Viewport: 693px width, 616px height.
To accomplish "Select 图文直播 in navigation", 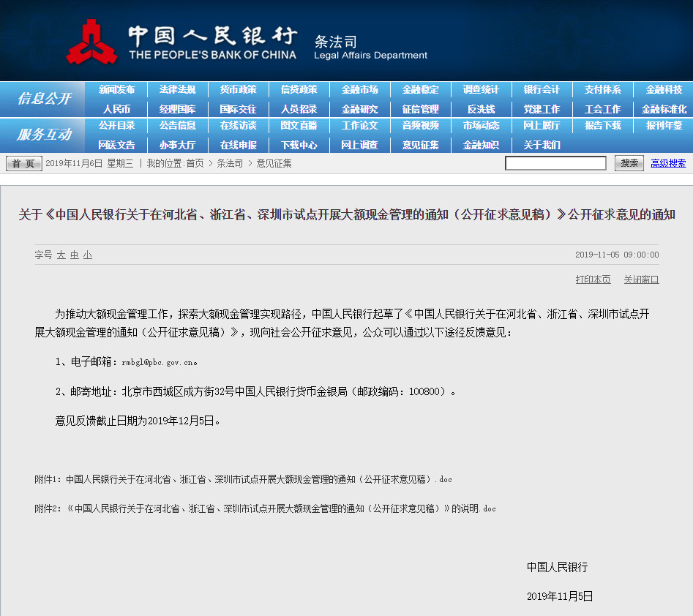I will pyautogui.click(x=299, y=126).
